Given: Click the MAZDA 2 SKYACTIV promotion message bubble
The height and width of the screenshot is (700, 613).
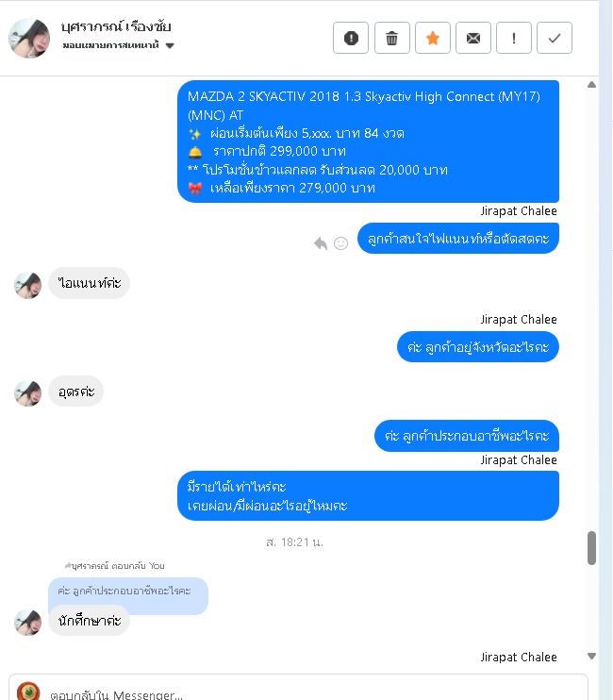Looking at the screenshot, I should [368, 142].
